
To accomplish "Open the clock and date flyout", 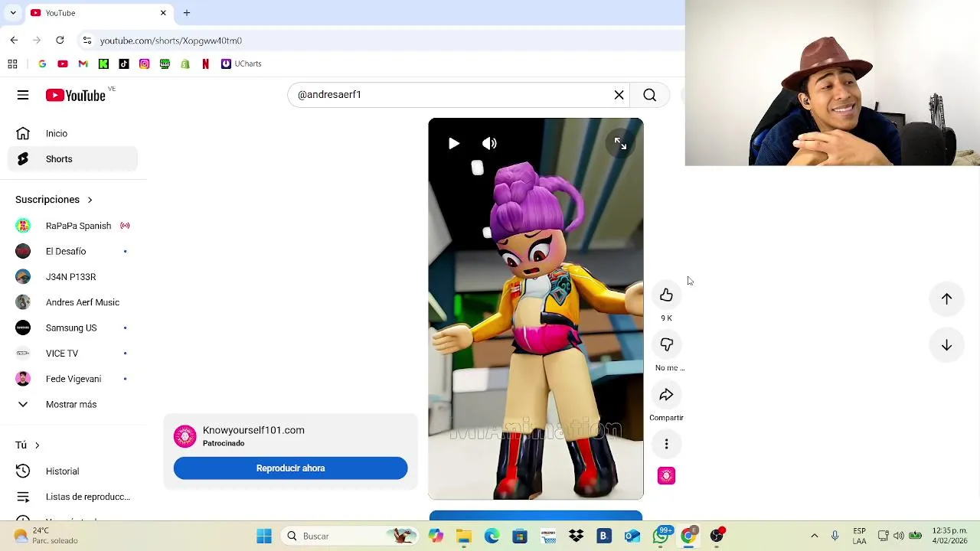I will pyautogui.click(x=949, y=536).
